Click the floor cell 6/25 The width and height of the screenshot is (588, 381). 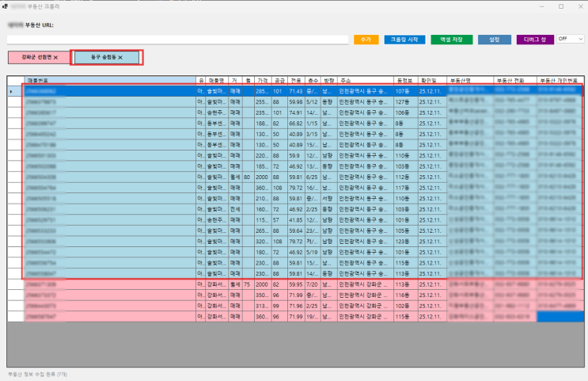point(313,177)
